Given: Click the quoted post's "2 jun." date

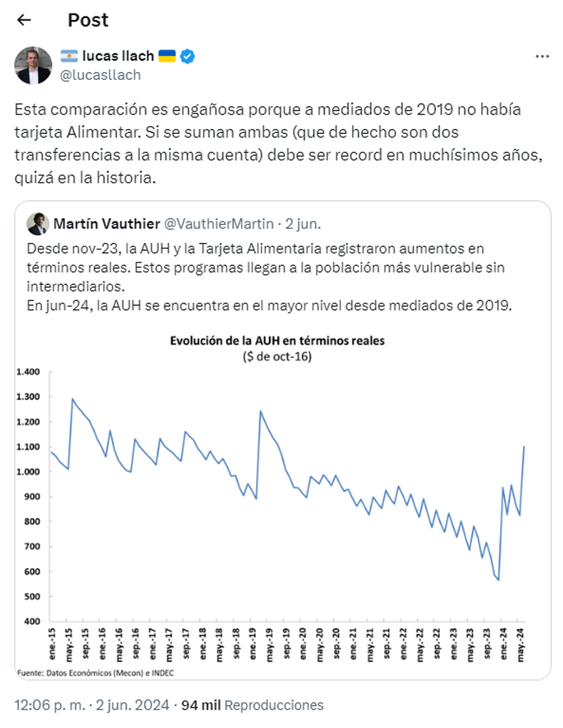Looking at the screenshot, I should tap(303, 224).
